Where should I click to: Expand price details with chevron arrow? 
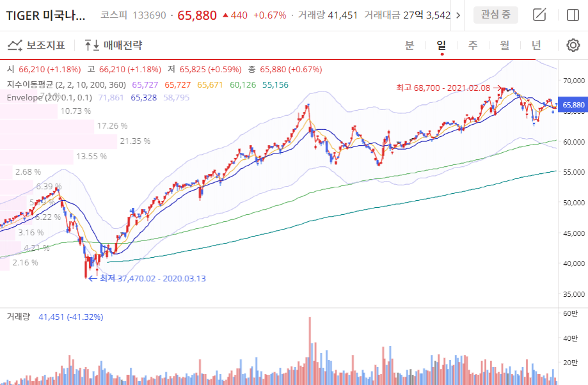click(458, 15)
